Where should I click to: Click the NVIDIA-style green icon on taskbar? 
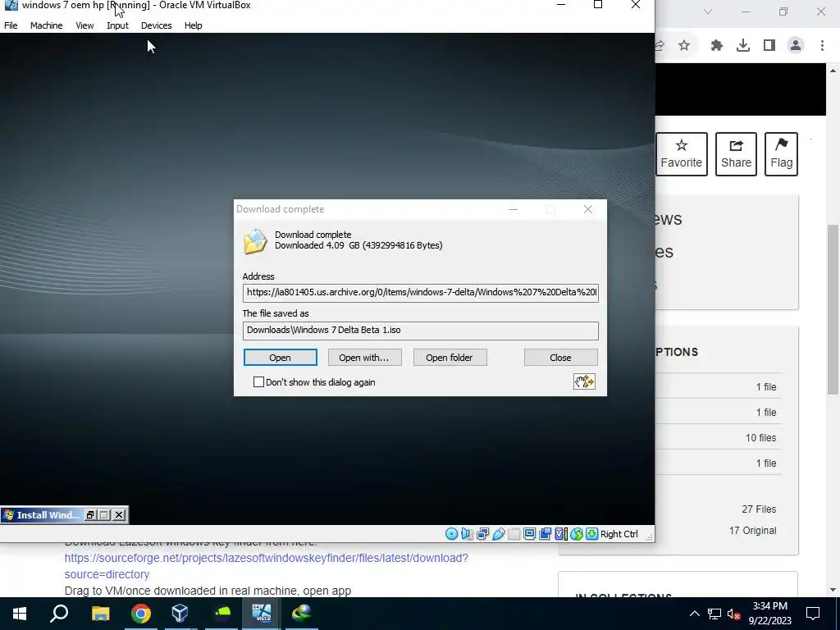pos(221,614)
